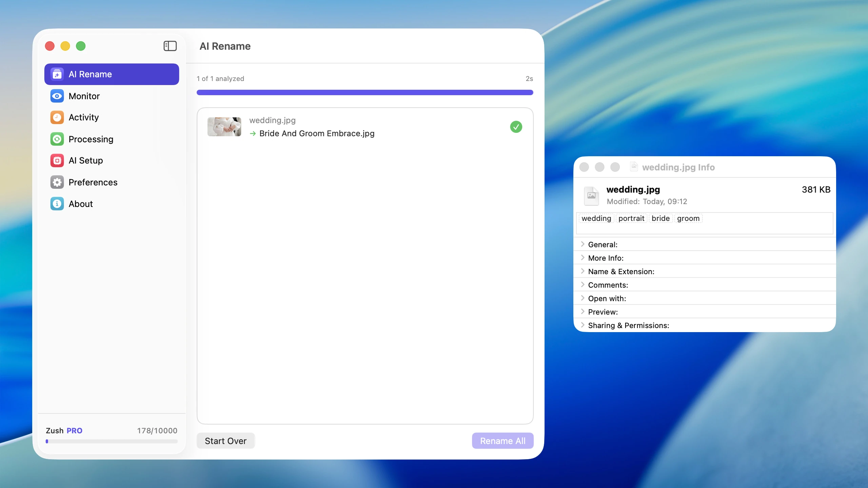This screenshot has height=488, width=868.
Task: Click the 'wedding.jpg Info' window title
Action: (x=678, y=167)
